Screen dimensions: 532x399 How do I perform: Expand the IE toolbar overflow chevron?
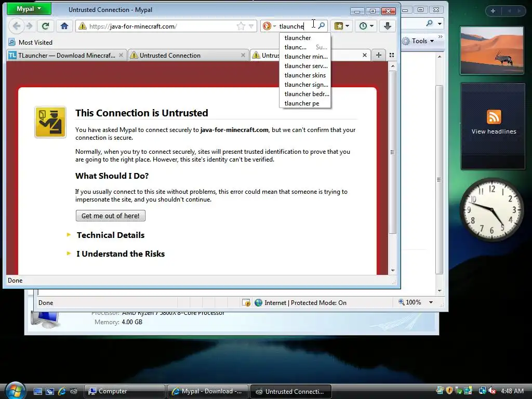click(440, 37)
